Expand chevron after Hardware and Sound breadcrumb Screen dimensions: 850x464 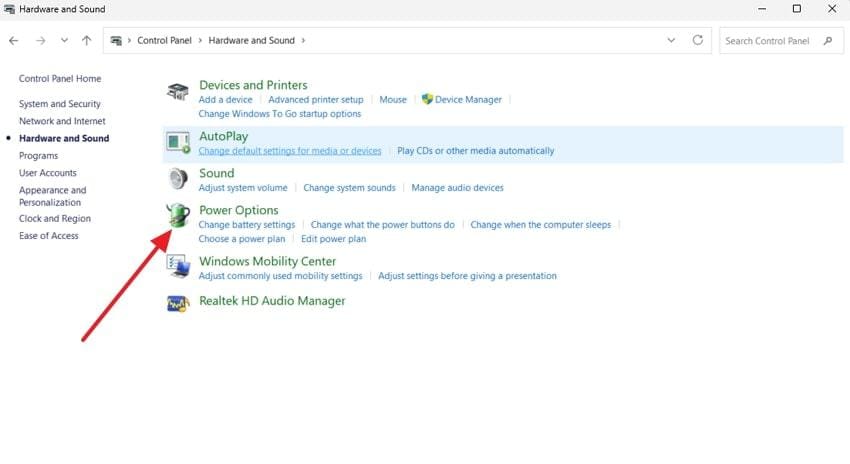(x=303, y=41)
